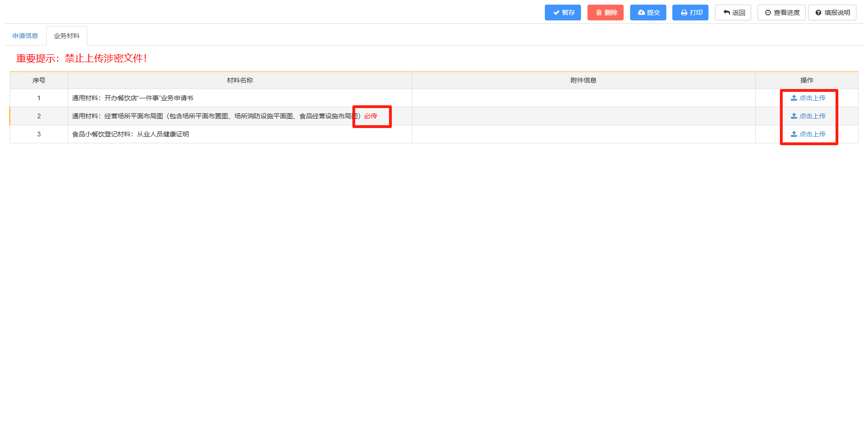Open the 填报说明 help instructions
The image size is (868, 430).
click(832, 13)
